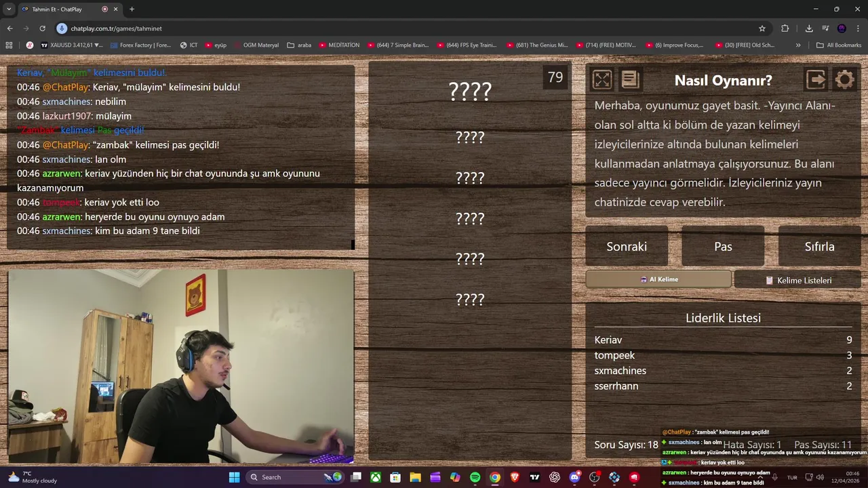Viewport: 868px width, 488px height.
Task: Open the tab search dropdown arrow
Action: [9, 9]
